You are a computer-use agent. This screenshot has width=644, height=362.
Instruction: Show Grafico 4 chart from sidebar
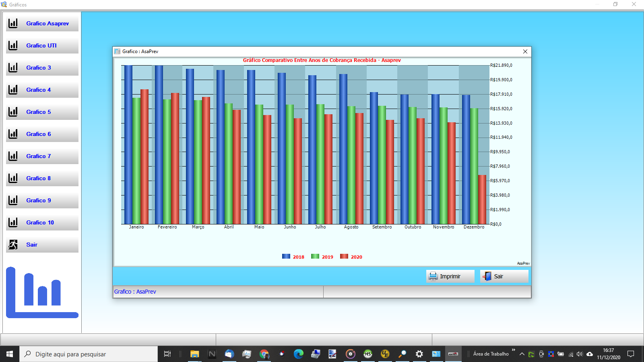(42, 90)
